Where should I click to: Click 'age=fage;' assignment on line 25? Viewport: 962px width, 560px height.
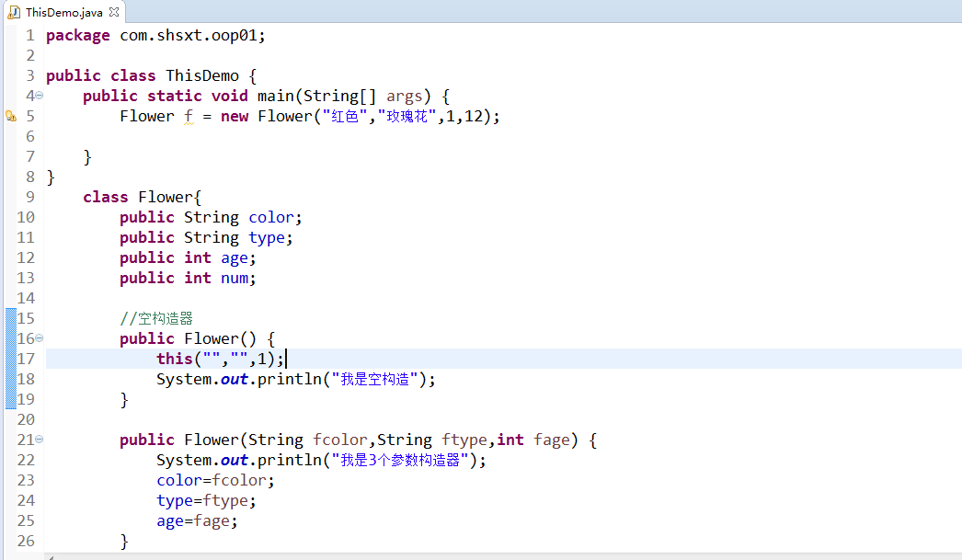click(x=197, y=520)
